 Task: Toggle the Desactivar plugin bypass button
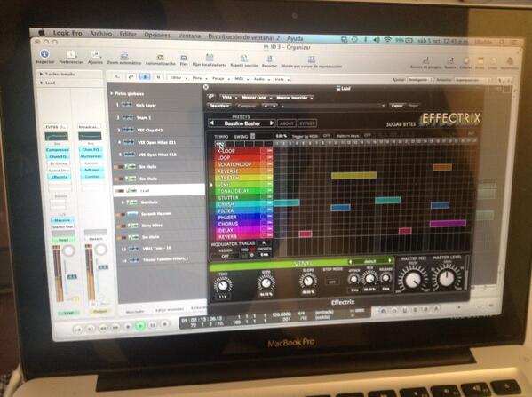[219, 106]
